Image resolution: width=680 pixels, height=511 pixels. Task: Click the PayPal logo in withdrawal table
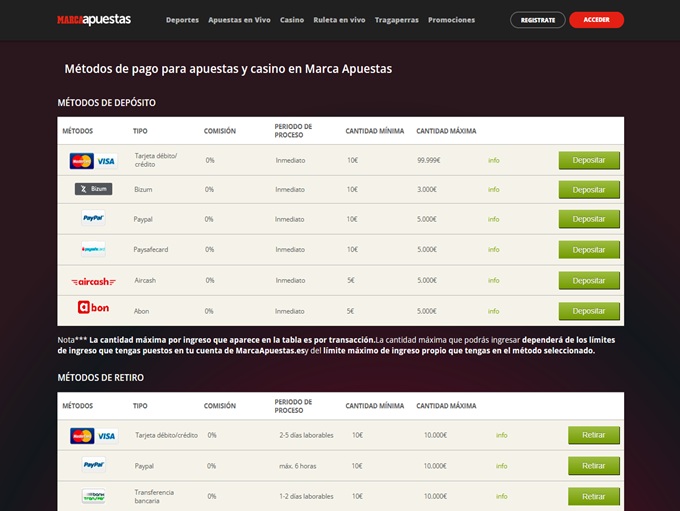coord(93,465)
